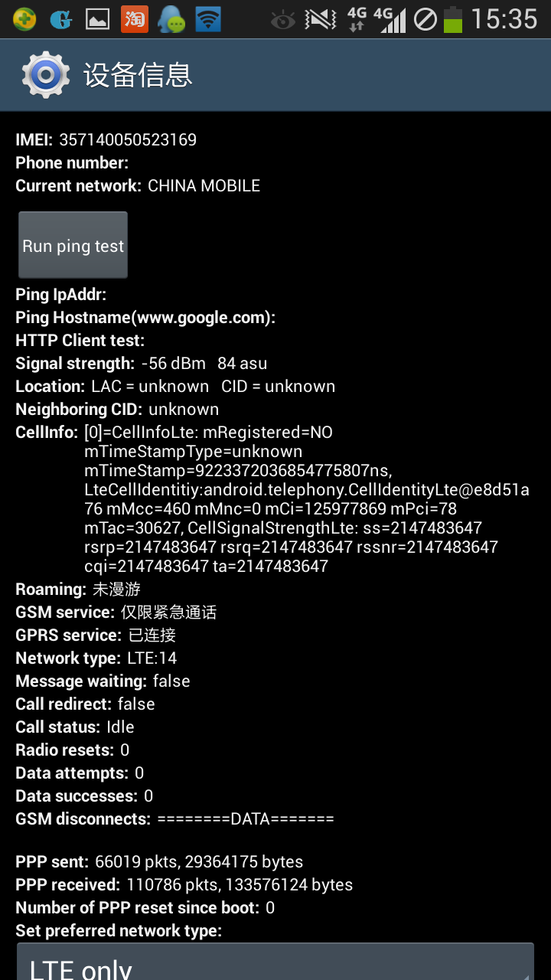Tap the eye smart stay status icon

coord(283,20)
